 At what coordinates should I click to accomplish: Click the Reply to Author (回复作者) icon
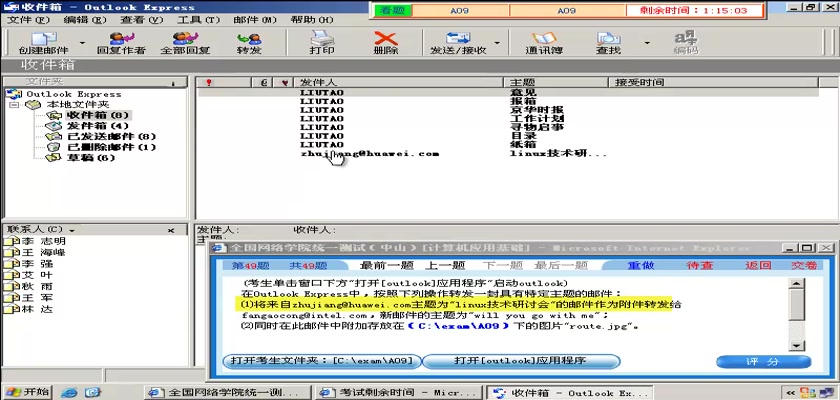[x=121, y=43]
